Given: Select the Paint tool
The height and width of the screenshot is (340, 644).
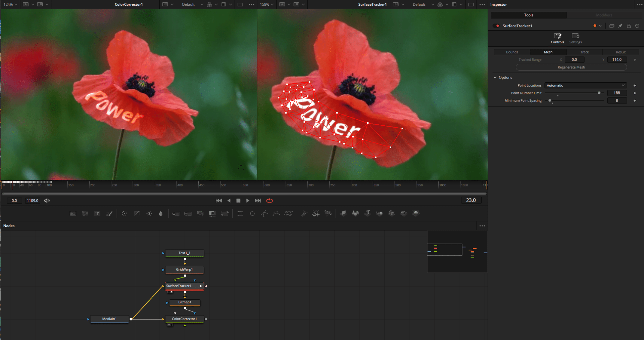Looking at the screenshot, I should [110, 213].
